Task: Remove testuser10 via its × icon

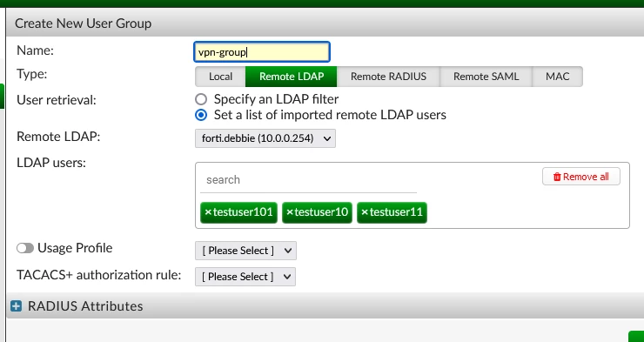Action: coord(290,212)
